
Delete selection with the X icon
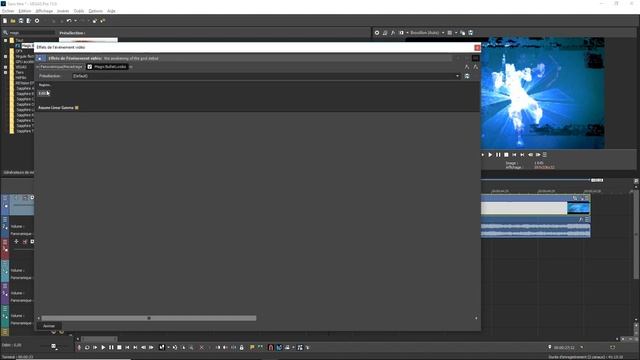coord(201,347)
